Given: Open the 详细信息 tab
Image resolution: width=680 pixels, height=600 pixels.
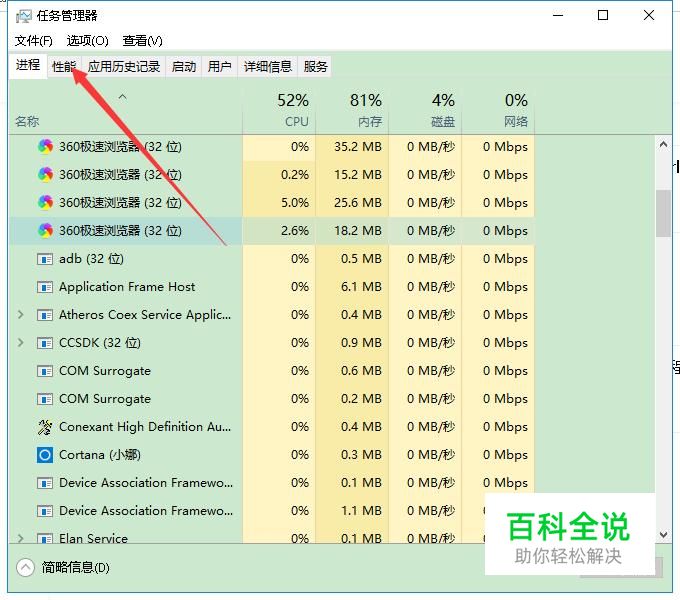Looking at the screenshot, I should [x=268, y=67].
